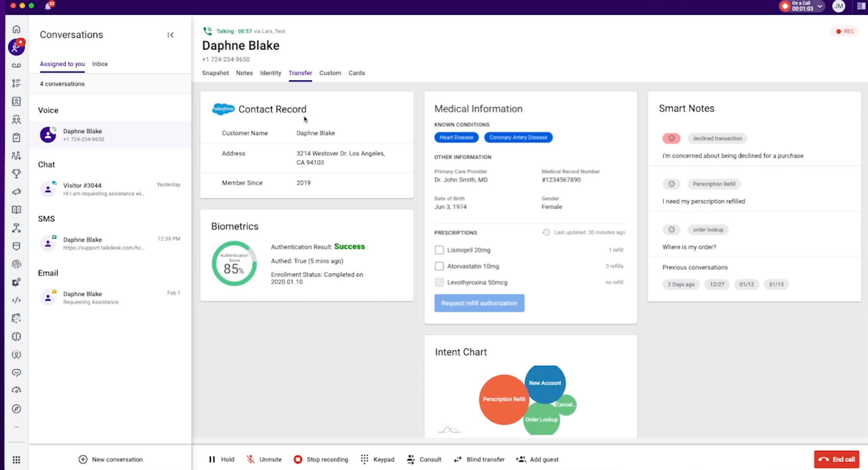Viewport: 868px width, 470px height.
Task: Switch to the Notes tab
Action: (244, 73)
